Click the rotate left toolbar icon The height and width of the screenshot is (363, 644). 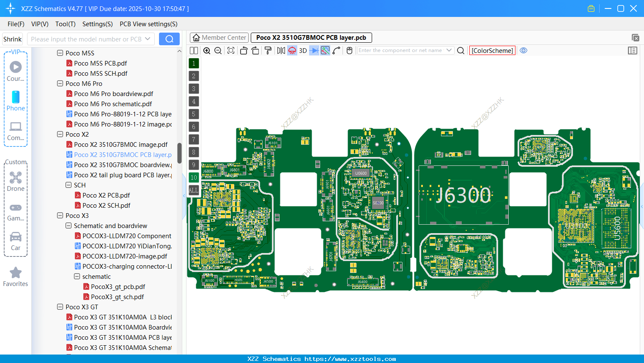click(244, 50)
